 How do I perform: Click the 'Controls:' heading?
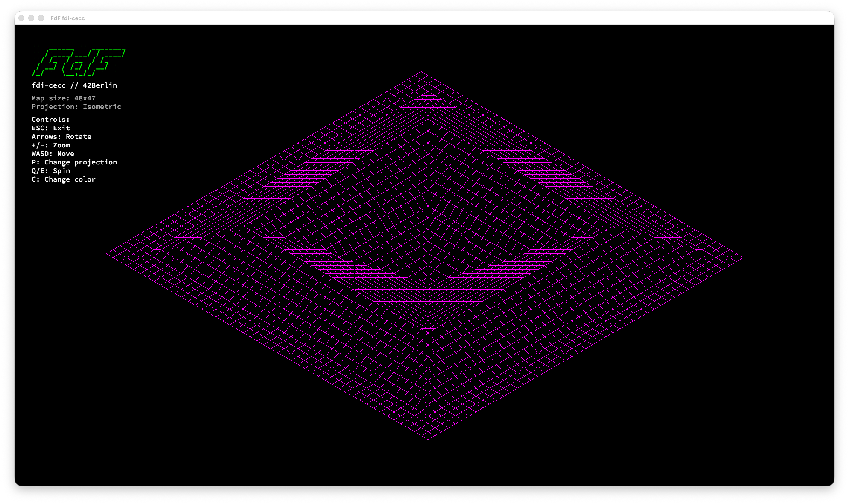tap(50, 120)
